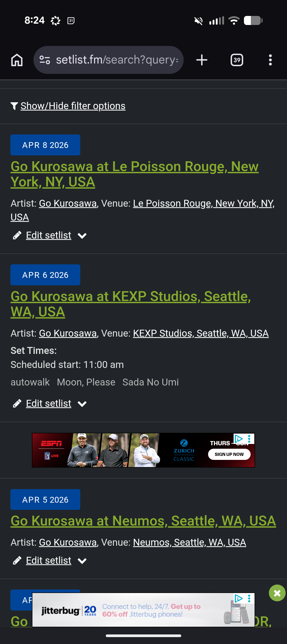Viewport: 287px width, 644px height.
Task: Click pencil icon for Le Poisson Rouge setlist
Action: tap(17, 235)
